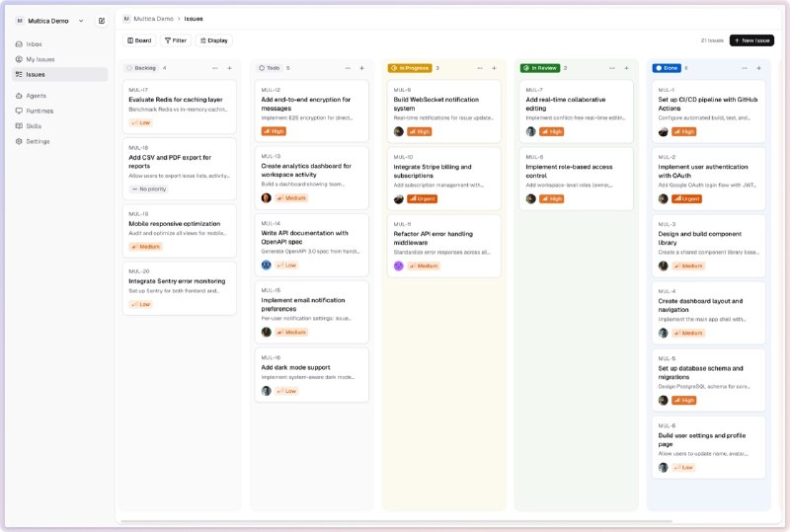Click assignee avatar on Create dashboard layout card
The width and height of the screenshot is (790, 532).
tap(663, 333)
